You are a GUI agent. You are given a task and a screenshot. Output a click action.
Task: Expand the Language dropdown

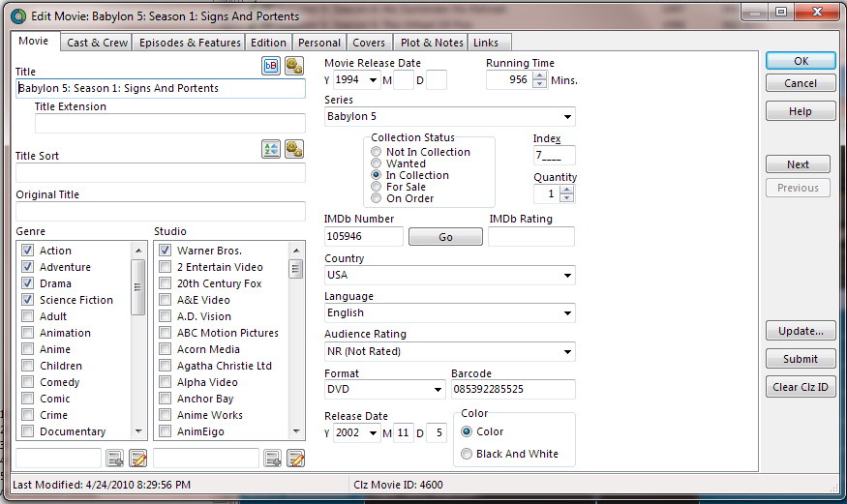pyautogui.click(x=567, y=313)
